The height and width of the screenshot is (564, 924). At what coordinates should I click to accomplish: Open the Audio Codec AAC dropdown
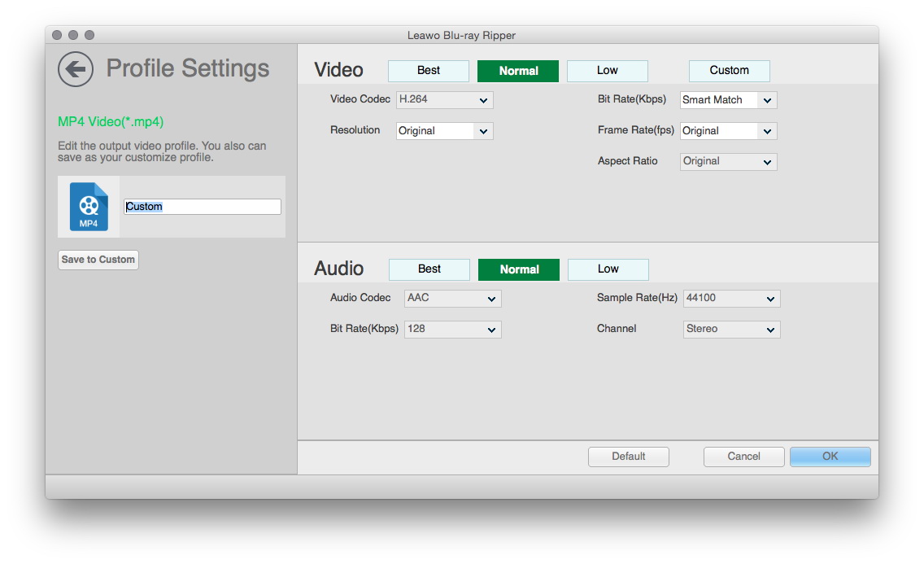(x=452, y=299)
